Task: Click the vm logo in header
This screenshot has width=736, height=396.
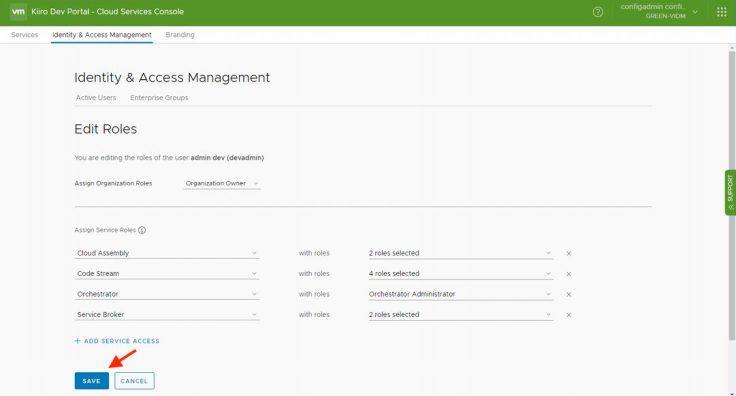Action: (18, 12)
